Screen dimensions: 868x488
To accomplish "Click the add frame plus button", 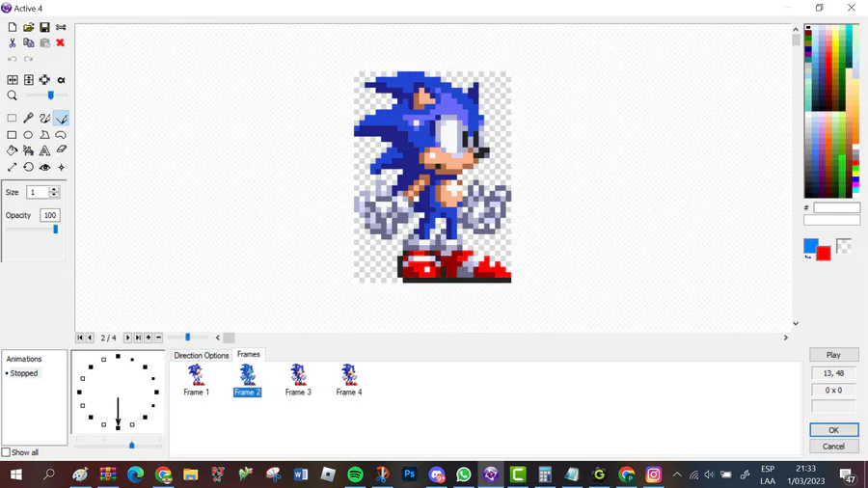I will [x=149, y=338].
